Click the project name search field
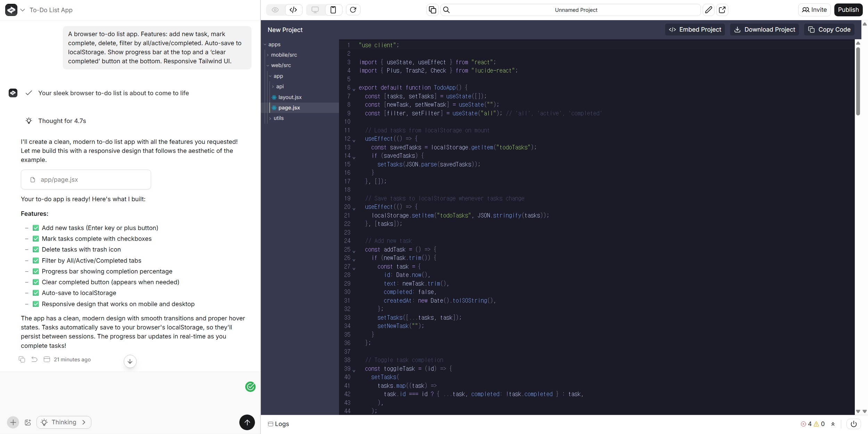 pyautogui.click(x=576, y=10)
